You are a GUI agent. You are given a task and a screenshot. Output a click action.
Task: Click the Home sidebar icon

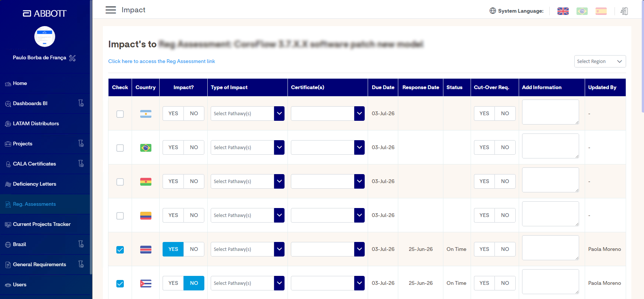(8, 84)
